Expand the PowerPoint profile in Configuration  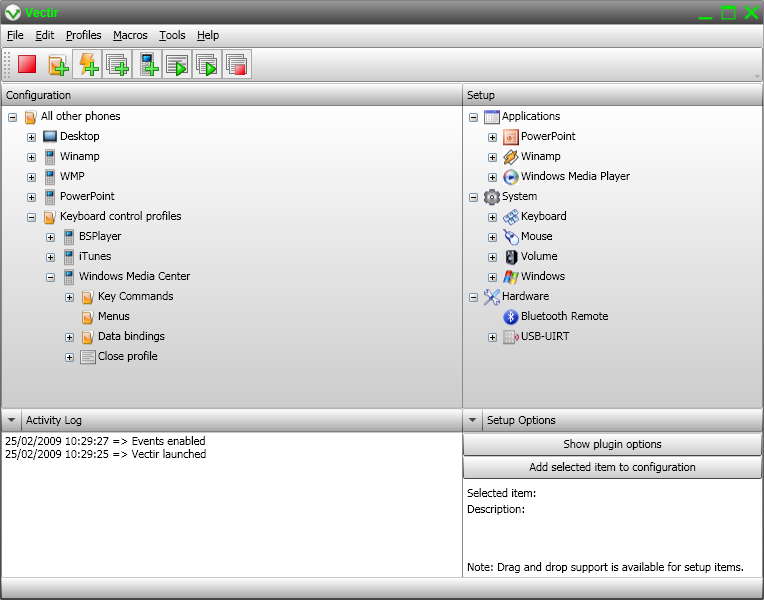pyautogui.click(x=32, y=197)
